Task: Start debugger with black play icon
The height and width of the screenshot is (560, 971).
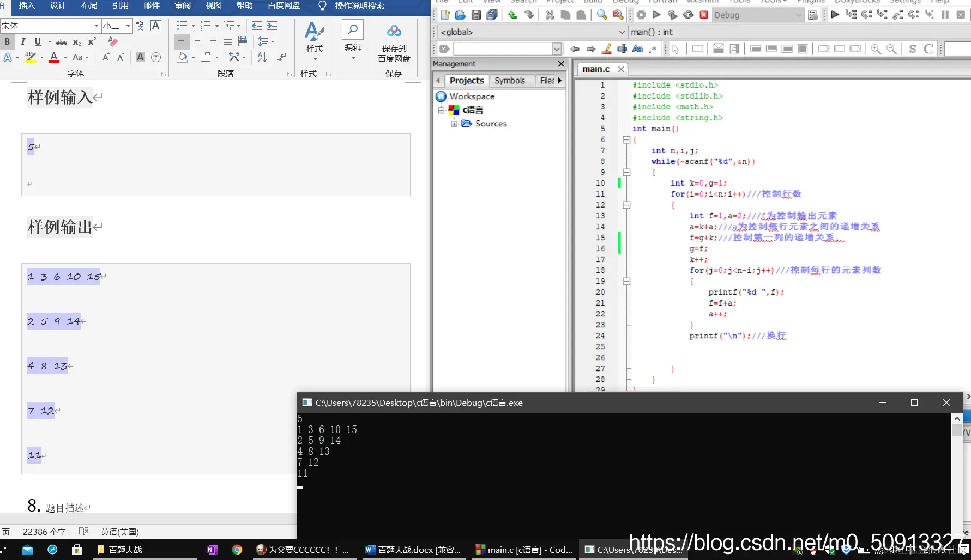Action: pyautogui.click(x=835, y=15)
